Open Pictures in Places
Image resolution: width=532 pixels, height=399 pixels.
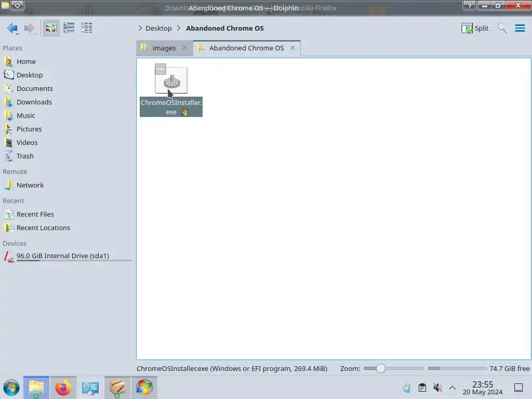click(x=29, y=129)
